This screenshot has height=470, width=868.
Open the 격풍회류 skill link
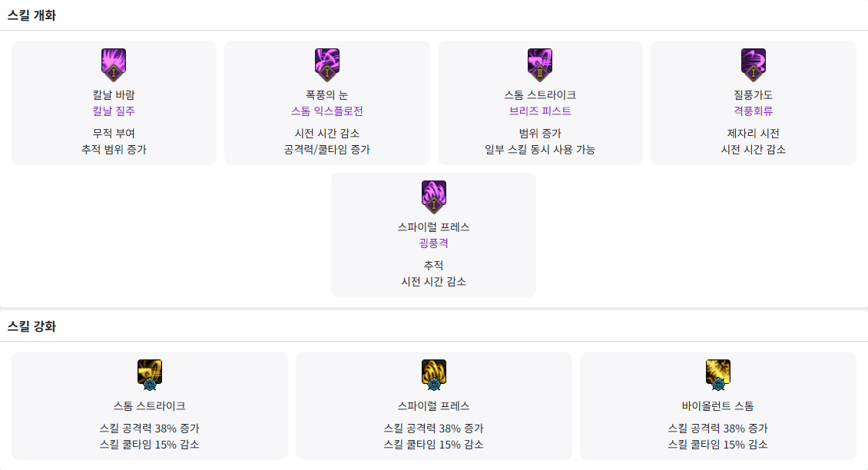(754, 111)
